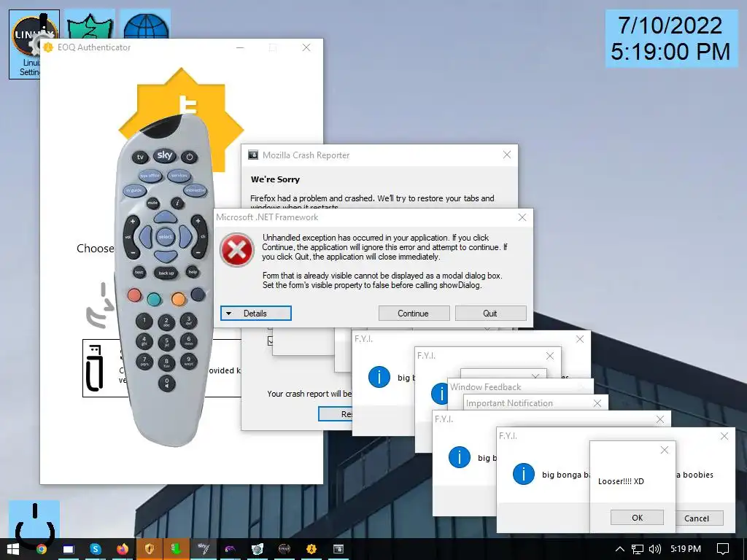Open tv guide on the Sky remote

pyautogui.click(x=134, y=190)
